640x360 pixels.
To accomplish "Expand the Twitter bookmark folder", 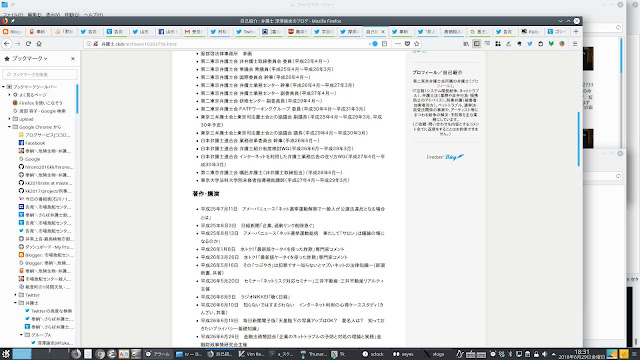I will pos(16,295).
